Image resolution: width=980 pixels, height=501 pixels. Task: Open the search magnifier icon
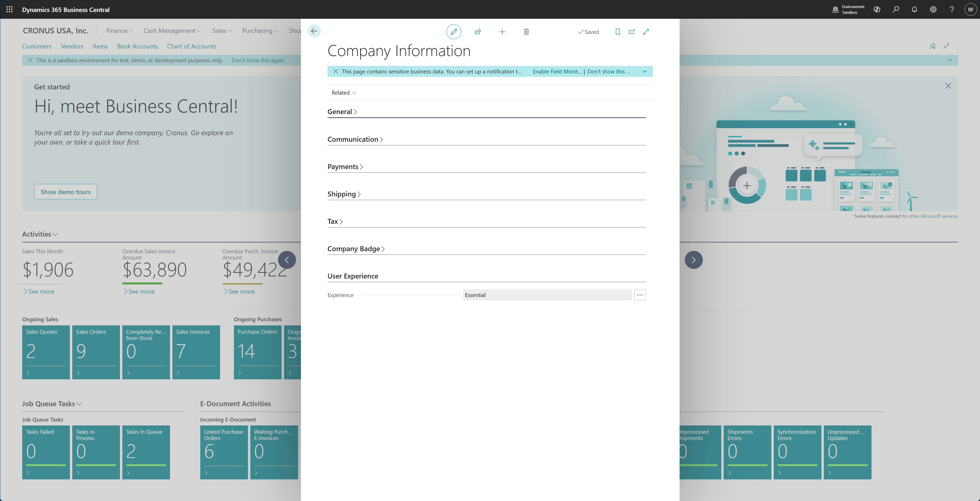click(896, 9)
